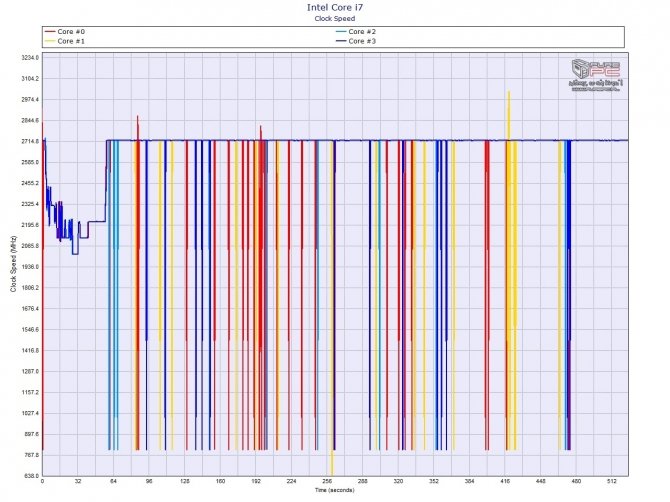Click the 2065.8 y-axis value
This screenshot has height=502, width=670.
pyautogui.click(x=30, y=246)
